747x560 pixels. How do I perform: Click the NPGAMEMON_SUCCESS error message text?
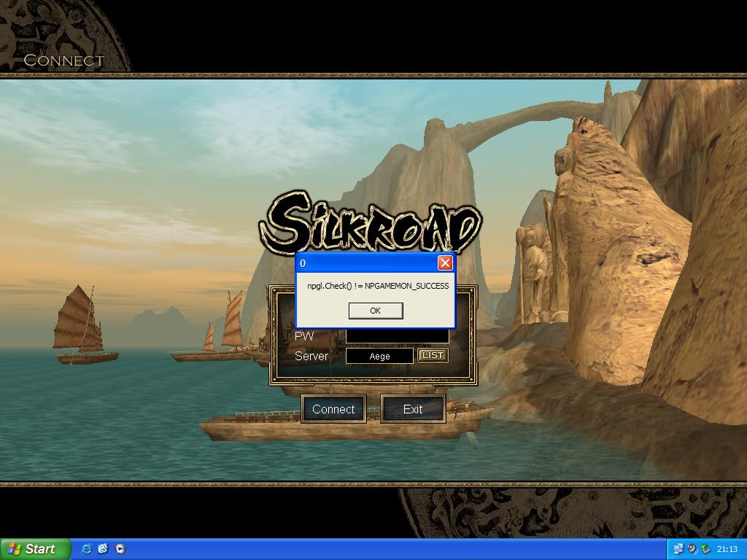click(x=378, y=286)
